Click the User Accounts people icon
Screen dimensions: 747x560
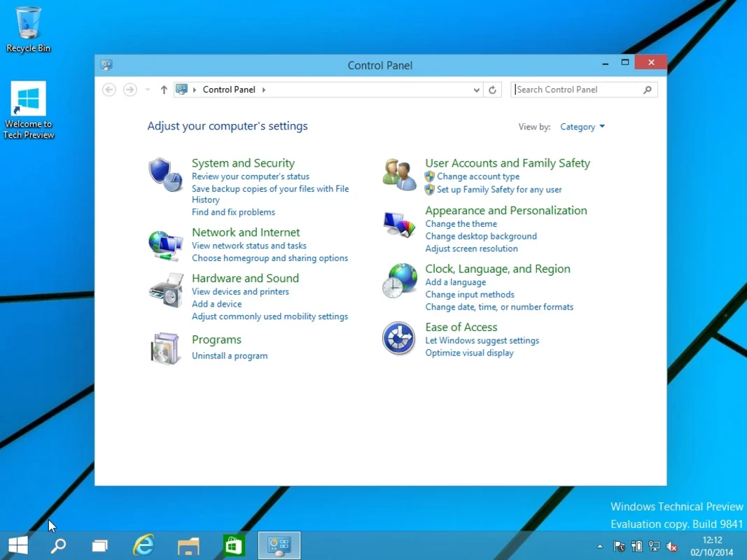point(399,174)
